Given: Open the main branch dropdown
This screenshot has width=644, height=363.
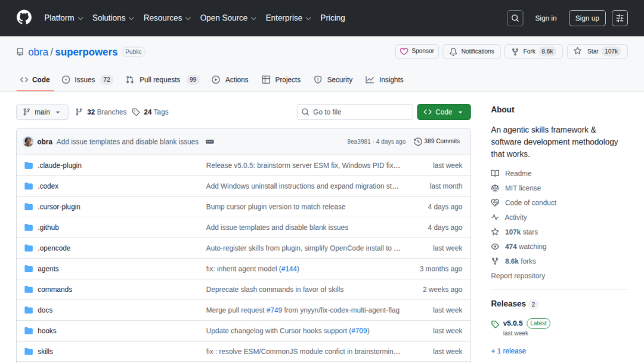Looking at the screenshot, I should [42, 112].
